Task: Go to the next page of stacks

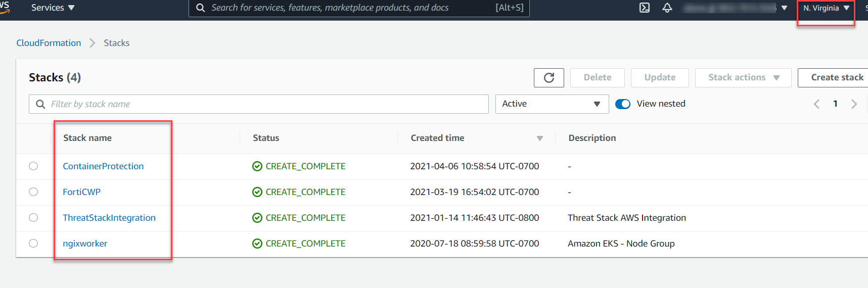Action: [854, 104]
